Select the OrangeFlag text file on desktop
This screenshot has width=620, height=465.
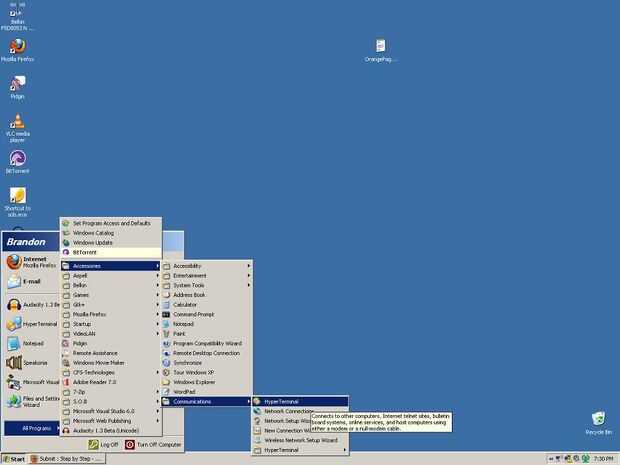(x=380, y=50)
